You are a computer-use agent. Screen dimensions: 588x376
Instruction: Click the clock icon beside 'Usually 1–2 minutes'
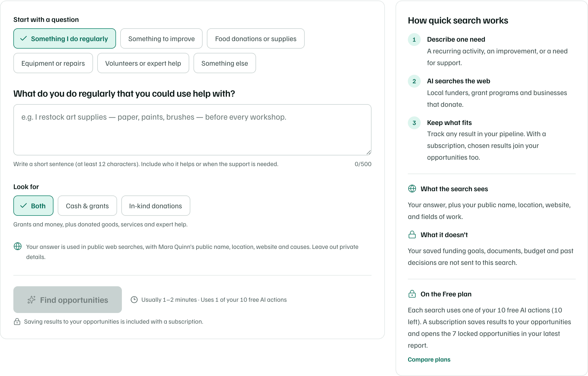coord(134,300)
